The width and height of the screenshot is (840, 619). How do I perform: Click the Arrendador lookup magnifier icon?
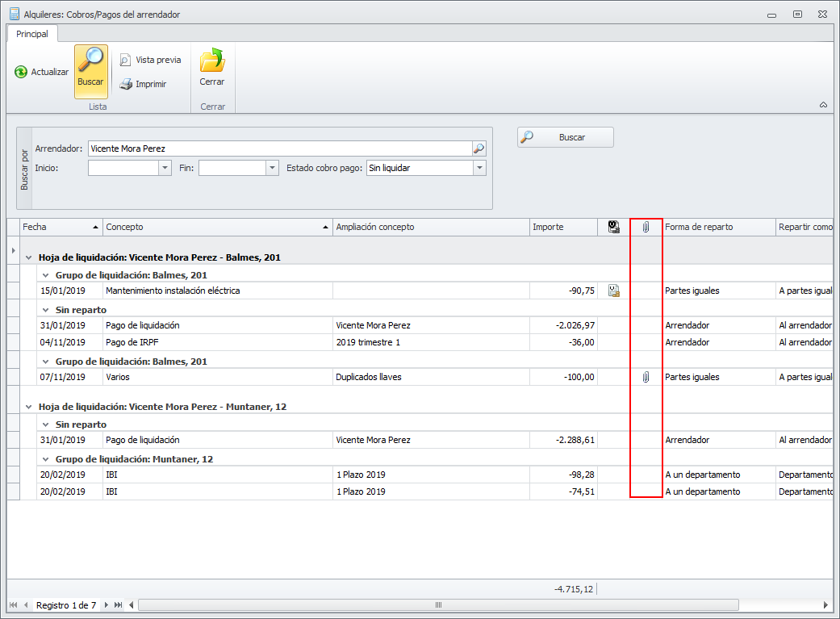[479, 148]
